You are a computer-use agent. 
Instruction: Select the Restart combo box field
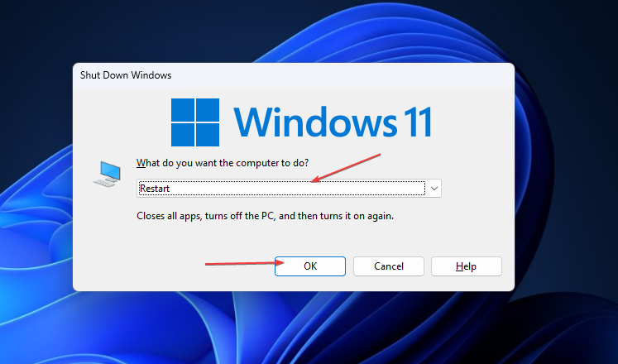click(x=289, y=189)
